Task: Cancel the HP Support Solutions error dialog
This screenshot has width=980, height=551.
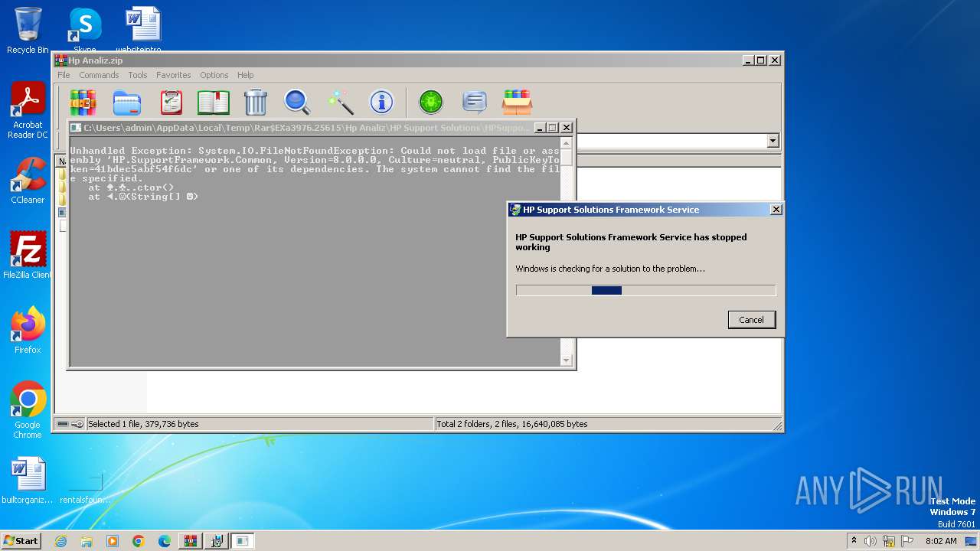Action: pos(751,320)
